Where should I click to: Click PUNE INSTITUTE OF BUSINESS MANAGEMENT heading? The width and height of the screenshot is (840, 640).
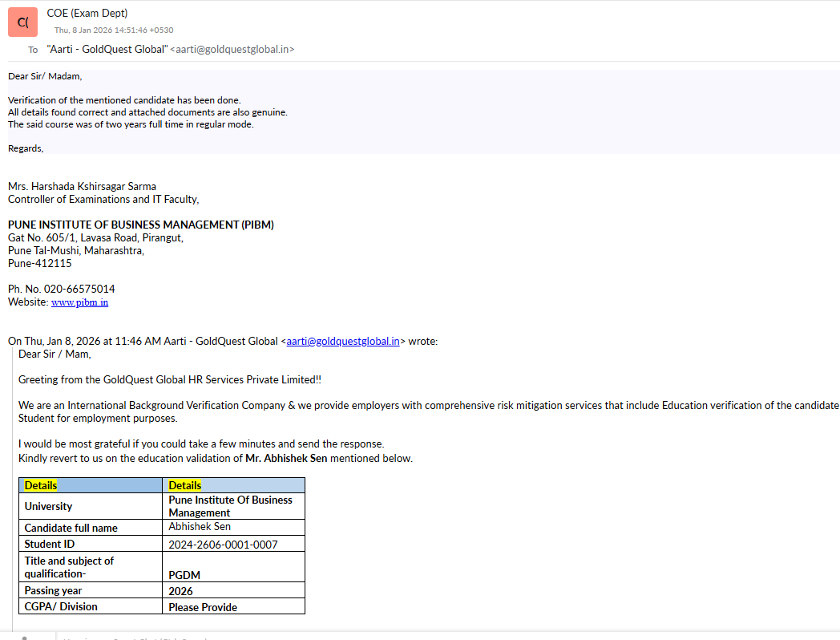(x=140, y=225)
